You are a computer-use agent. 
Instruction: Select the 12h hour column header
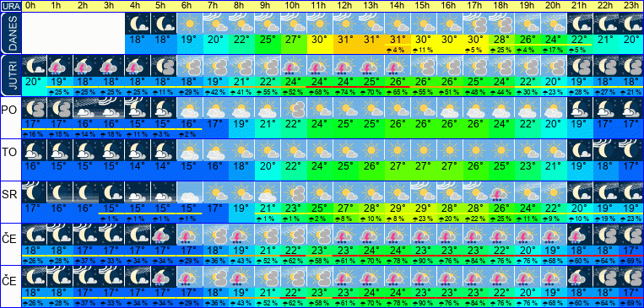point(344,6)
